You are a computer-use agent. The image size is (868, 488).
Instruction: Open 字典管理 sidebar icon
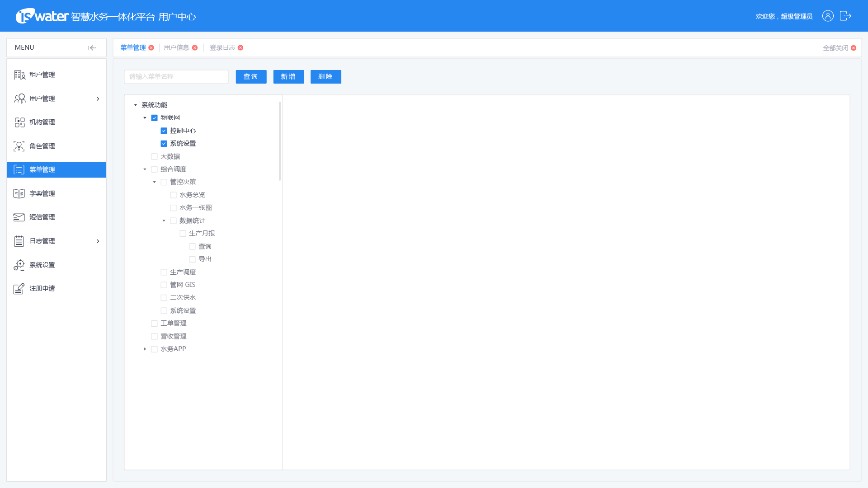click(19, 193)
